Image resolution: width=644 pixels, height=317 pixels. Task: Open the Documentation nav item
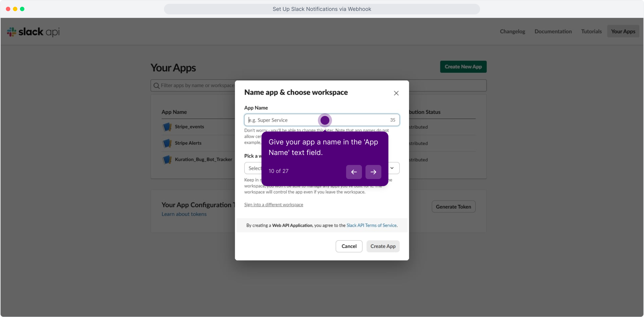click(553, 31)
